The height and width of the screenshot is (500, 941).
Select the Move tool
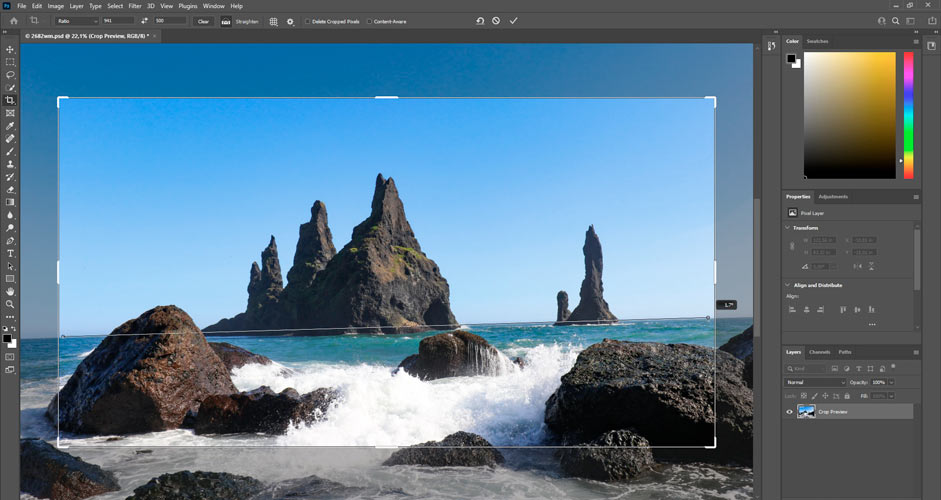[x=10, y=49]
